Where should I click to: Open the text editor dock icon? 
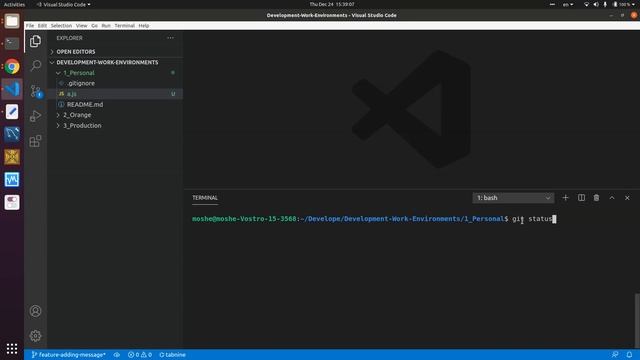[12, 111]
